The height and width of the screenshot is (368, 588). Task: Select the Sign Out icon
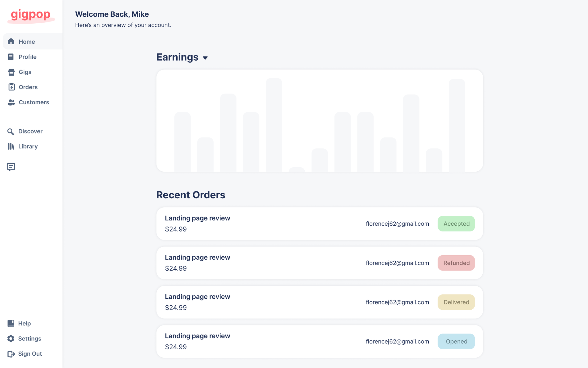click(x=11, y=354)
